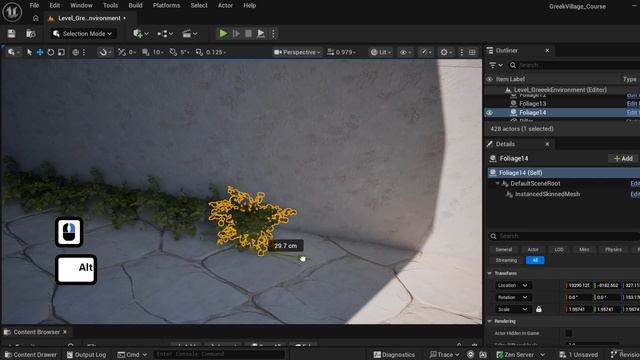Viewport: 640px width, 360px height.
Task: Change the scale snap 0.125 value
Action: pyautogui.click(x=216, y=52)
